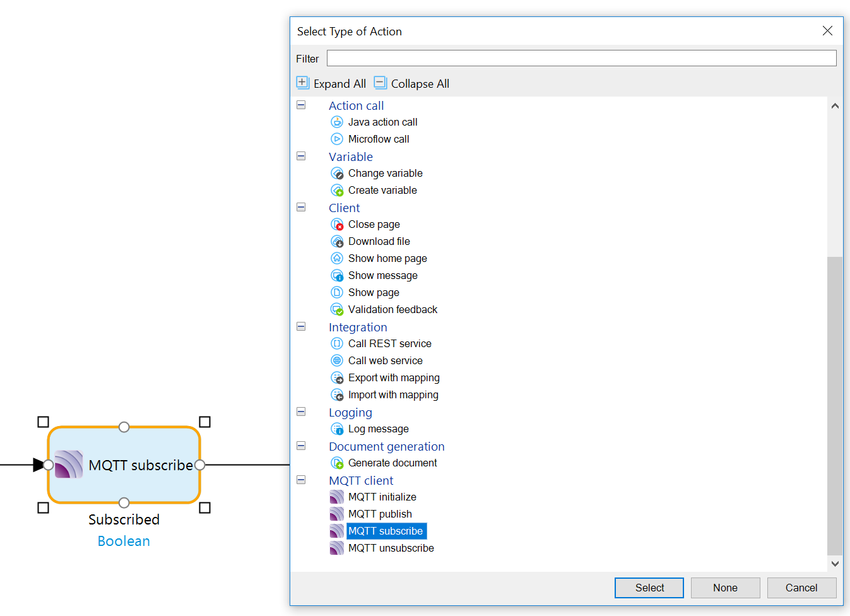Collapse the Integration group
Screen dimensions: 850x616
pyautogui.click(x=301, y=326)
